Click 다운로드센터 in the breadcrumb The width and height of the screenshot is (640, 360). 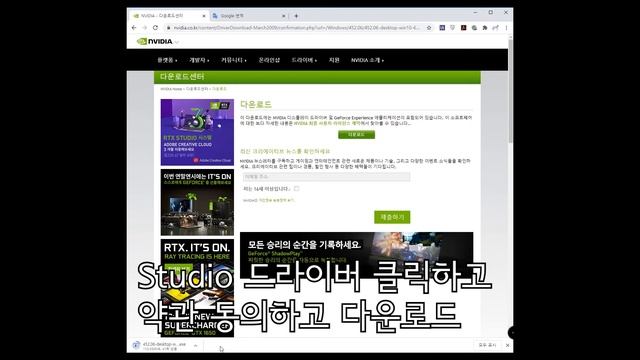click(197, 89)
